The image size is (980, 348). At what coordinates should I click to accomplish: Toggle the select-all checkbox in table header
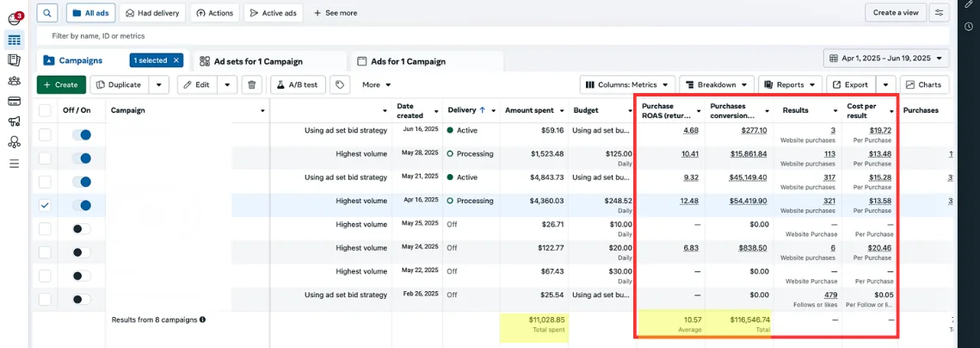pyautogui.click(x=45, y=110)
